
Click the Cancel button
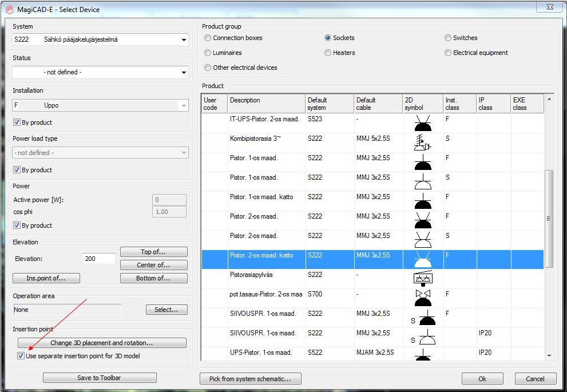(x=535, y=379)
